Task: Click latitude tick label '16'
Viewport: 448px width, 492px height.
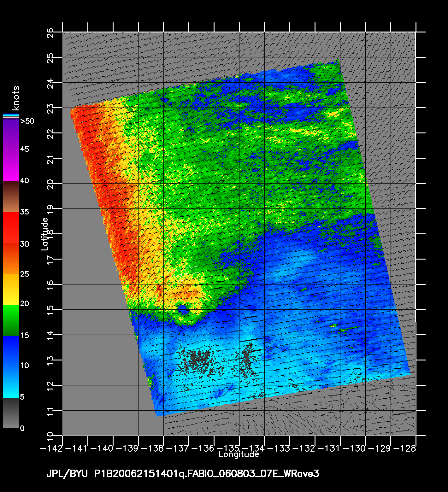Action: 50,285
